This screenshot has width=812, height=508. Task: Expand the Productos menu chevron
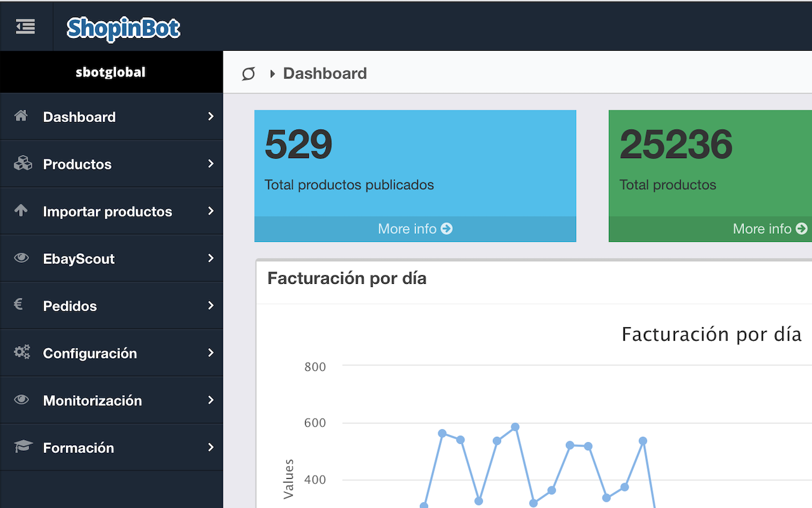[x=211, y=164]
